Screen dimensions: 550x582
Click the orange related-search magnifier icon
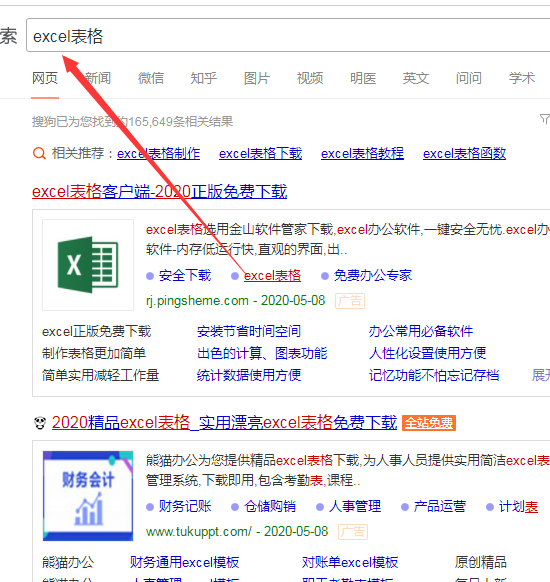39,153
